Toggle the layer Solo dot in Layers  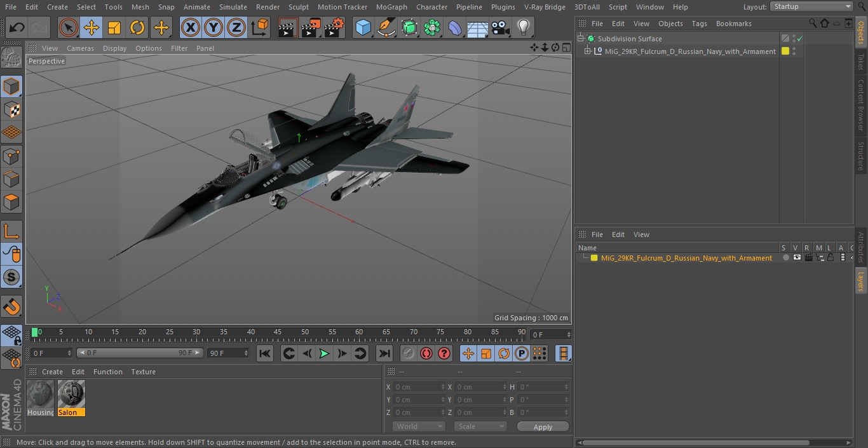[x=786, y=258]
